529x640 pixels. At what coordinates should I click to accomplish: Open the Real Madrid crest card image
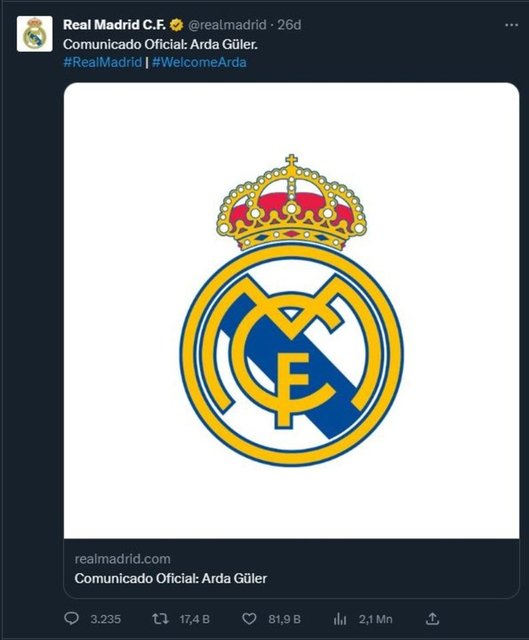tap(291, 311)
